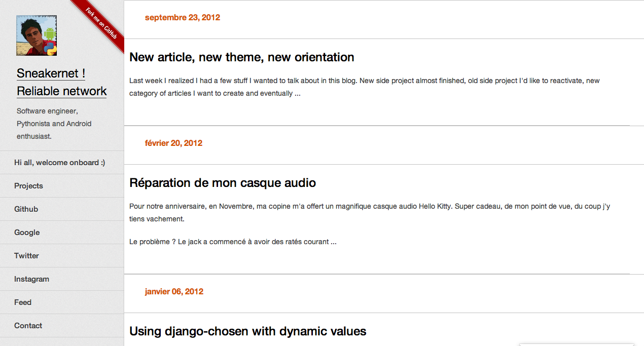Open 'Using django-chosen with dynamic values' post
The height and width of the screenshot is (346, 644).
[x=247, y=331]
